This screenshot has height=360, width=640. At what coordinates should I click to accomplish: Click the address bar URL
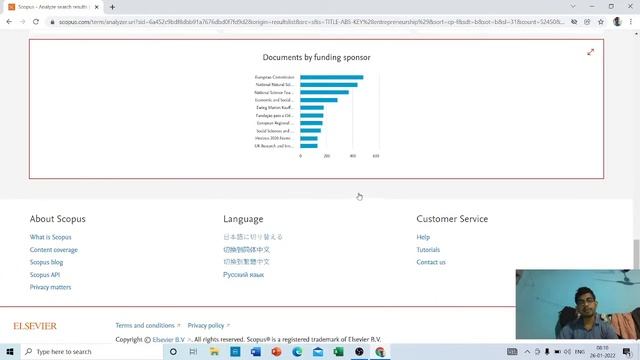(x=311, y=22)
